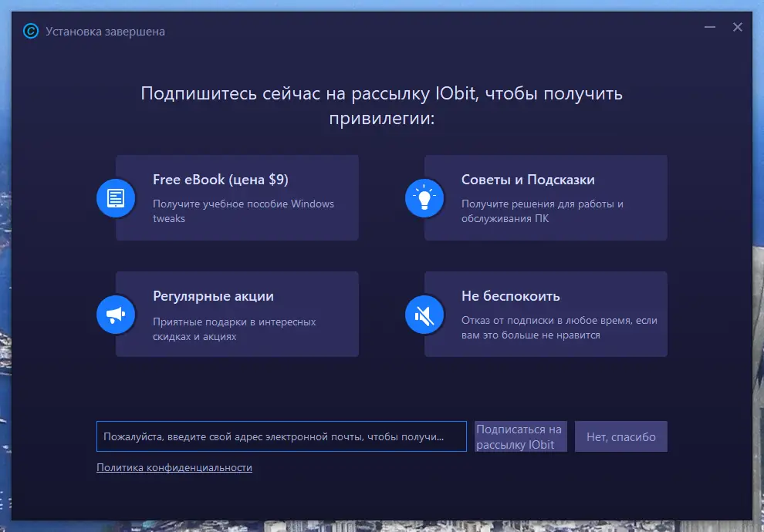This screenshot has height=532, width=764.
Task: Click the 'Советы и Подсказки' heading
Action: coord(528,180)
